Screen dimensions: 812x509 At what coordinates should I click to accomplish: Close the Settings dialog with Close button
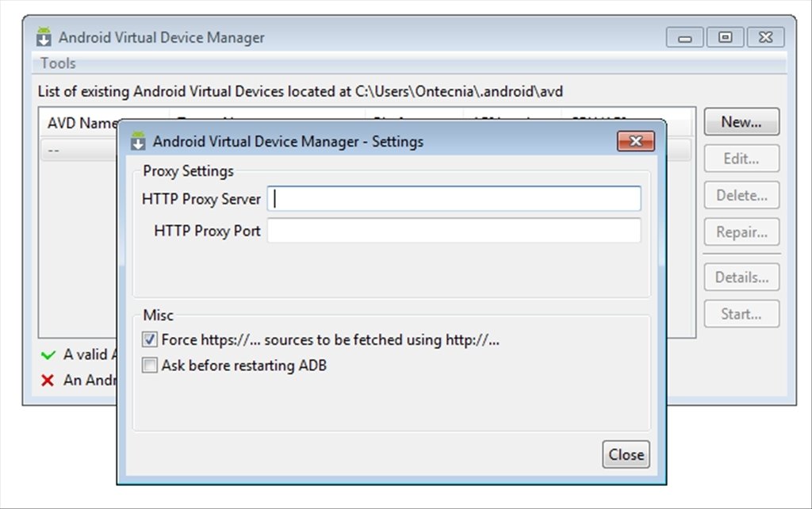point(626,454)
